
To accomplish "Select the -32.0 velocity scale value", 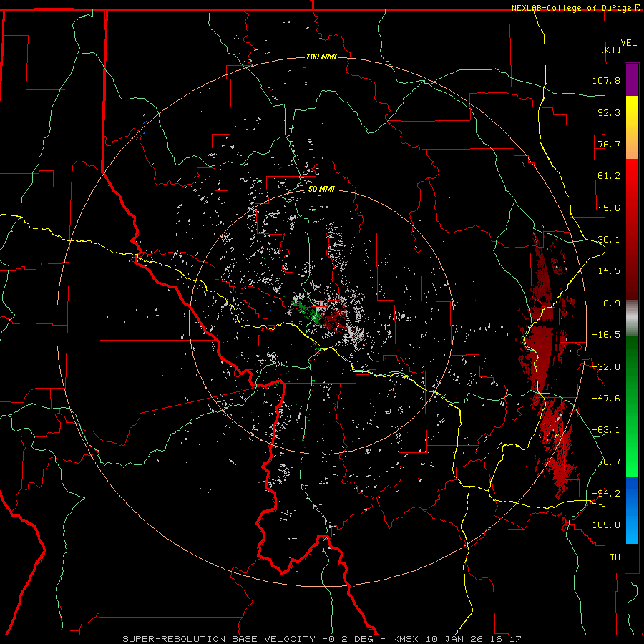I will point(606,367).
